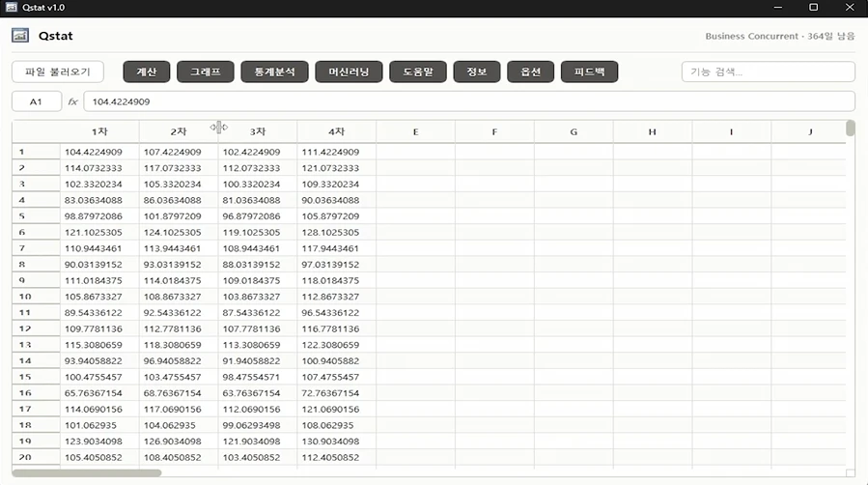Select row header 20

[x=36, y=457]
